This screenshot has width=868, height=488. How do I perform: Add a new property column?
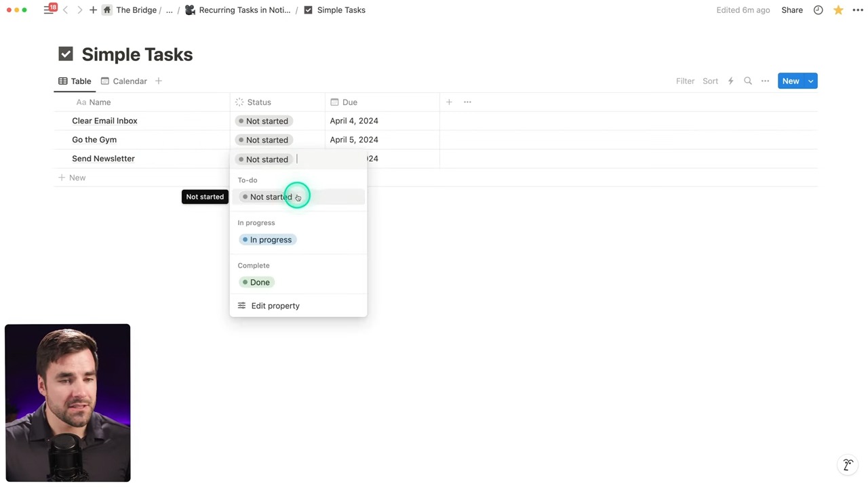click(449, 102)
